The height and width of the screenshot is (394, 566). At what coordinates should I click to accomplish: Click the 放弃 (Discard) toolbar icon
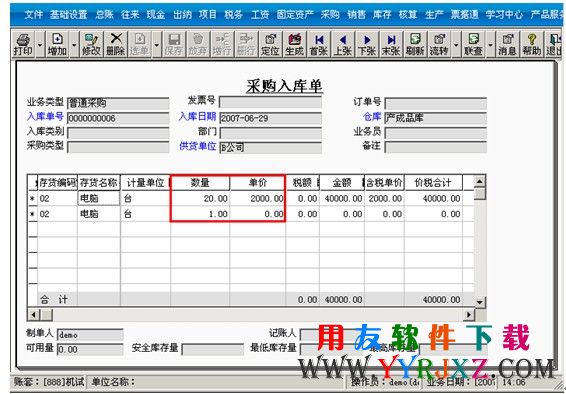(x=198, y=44)
